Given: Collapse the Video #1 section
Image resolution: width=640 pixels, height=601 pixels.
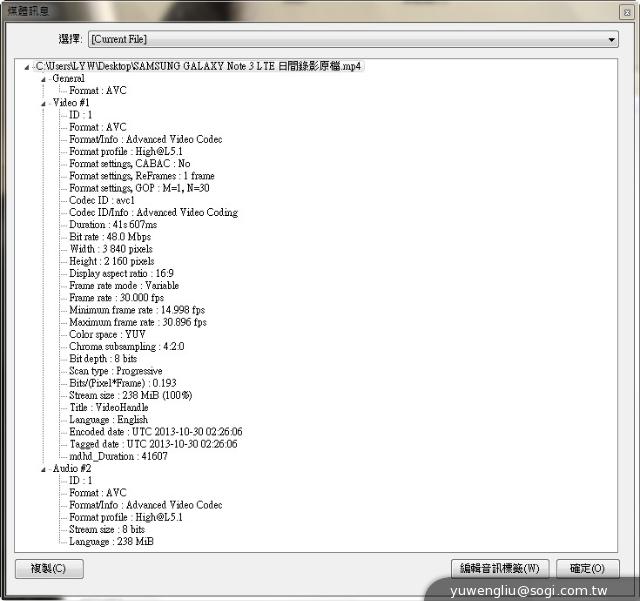Looking at the screenshot, I should click(x=43, y=103).
